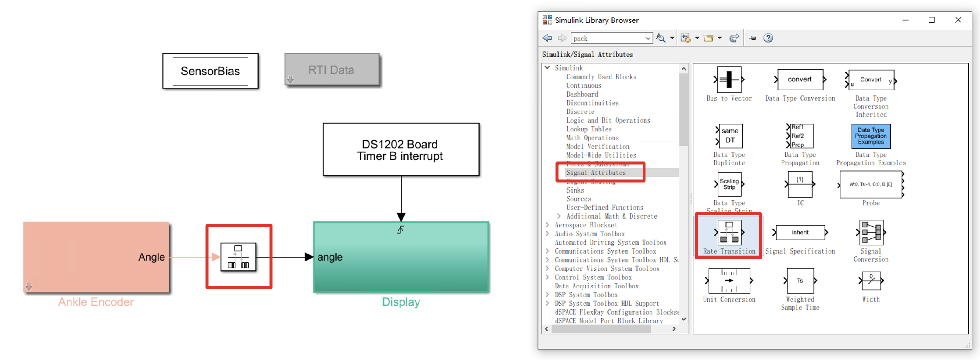The width and height of the screenshot is (980, 360).
Task: Select the Signal Attributes library
Action: point(596,173)
